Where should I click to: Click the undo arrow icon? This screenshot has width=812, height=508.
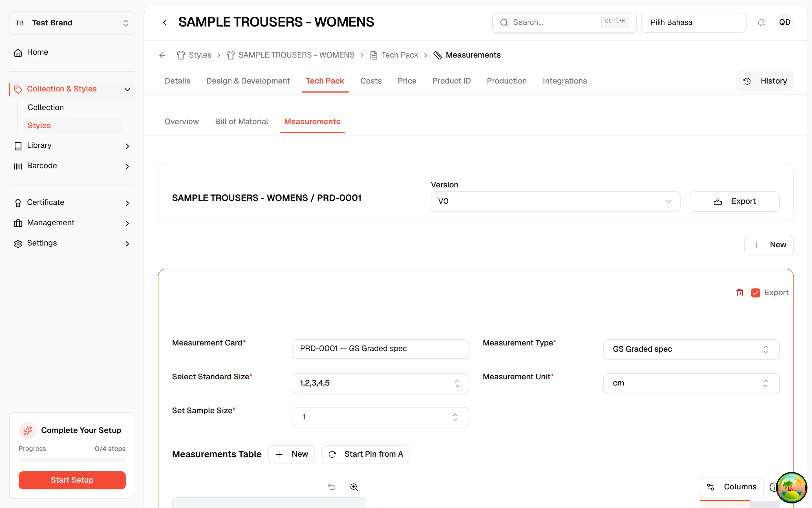click(x=332, y=487)
